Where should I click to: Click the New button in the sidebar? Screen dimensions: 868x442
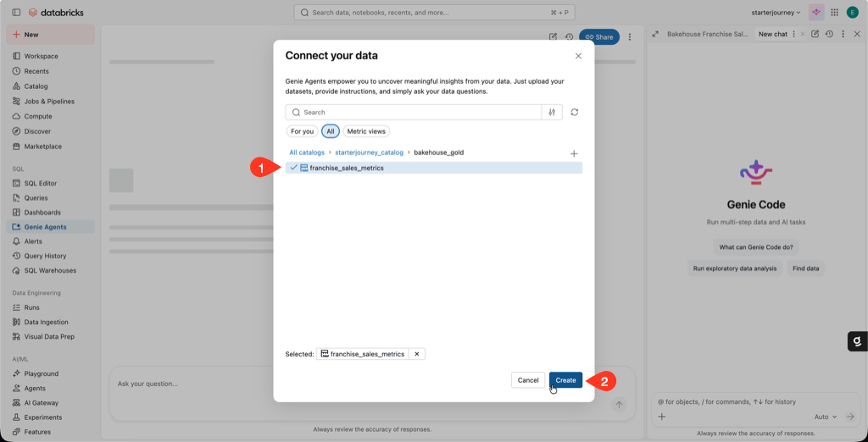pos(50,35)
